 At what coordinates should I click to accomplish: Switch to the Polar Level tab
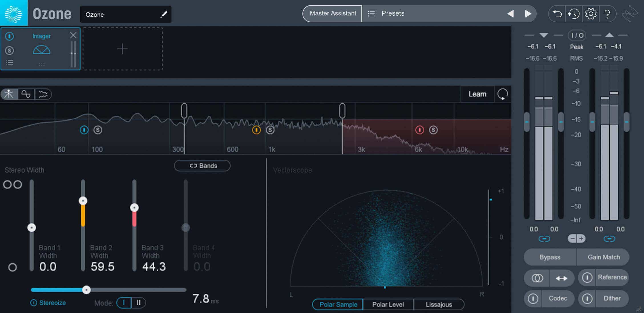pyautogui.click(x=388, y=304)
